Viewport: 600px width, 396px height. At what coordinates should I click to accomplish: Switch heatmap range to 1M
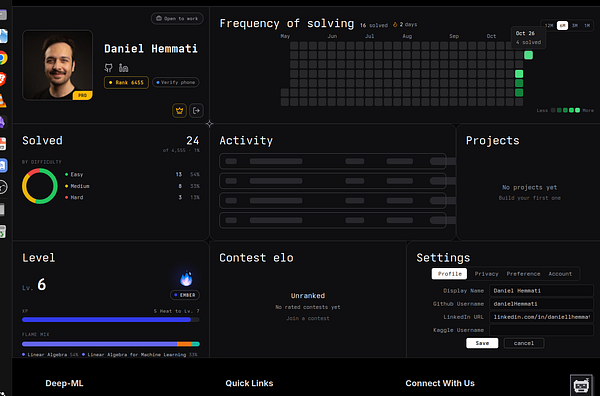click(587, 26)
